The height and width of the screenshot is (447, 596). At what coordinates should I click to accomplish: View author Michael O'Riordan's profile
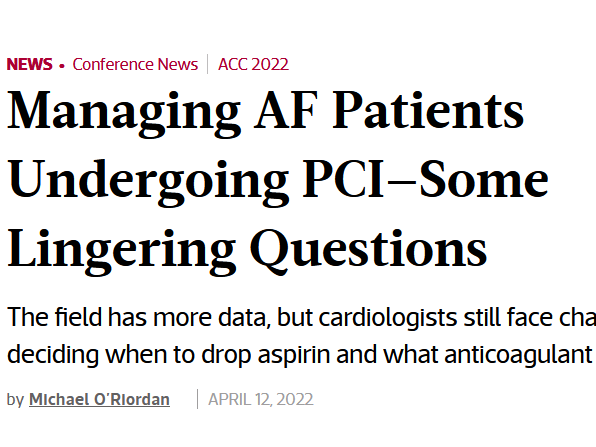point(99,399)
